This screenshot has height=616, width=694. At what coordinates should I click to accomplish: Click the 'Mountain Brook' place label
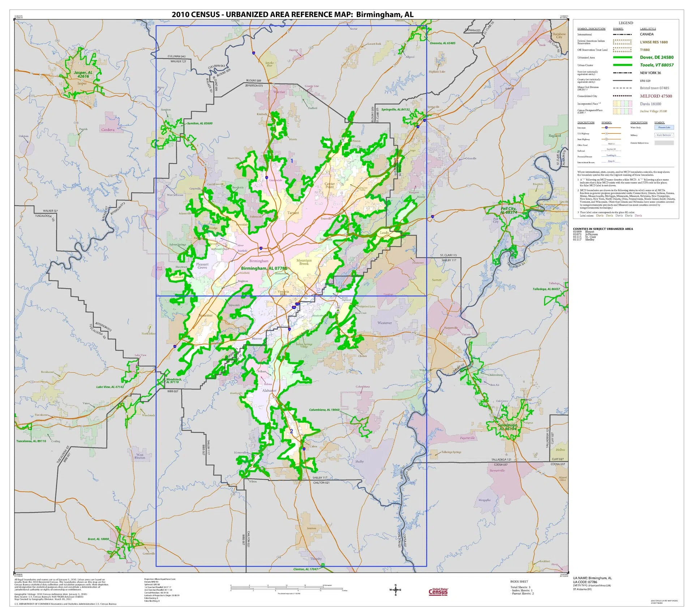[304, 262]
